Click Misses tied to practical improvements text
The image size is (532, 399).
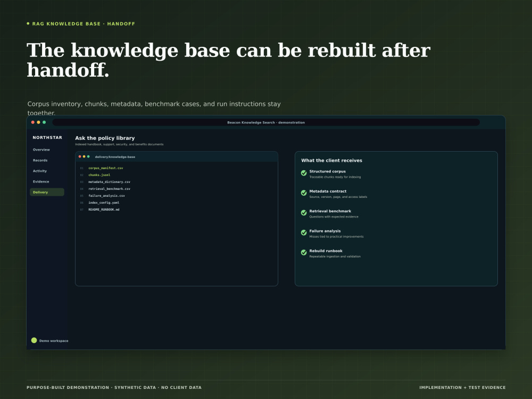[x=336, y=237]
